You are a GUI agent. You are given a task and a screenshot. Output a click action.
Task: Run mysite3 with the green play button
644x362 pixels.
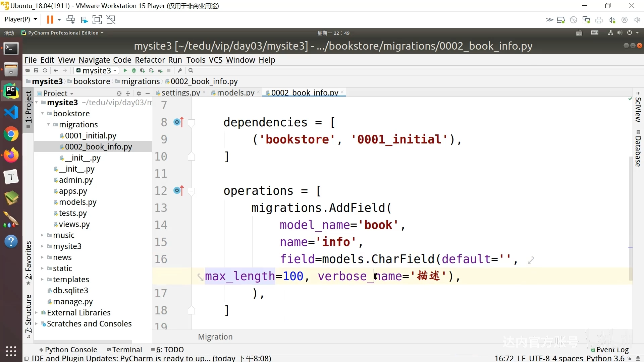[125, 70]
